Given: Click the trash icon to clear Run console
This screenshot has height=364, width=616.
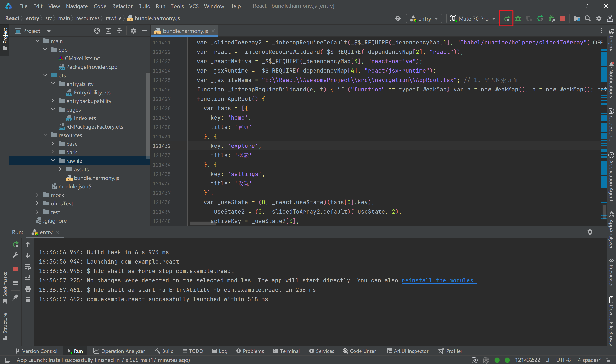Looking at the screenshot, I should 28,299.
